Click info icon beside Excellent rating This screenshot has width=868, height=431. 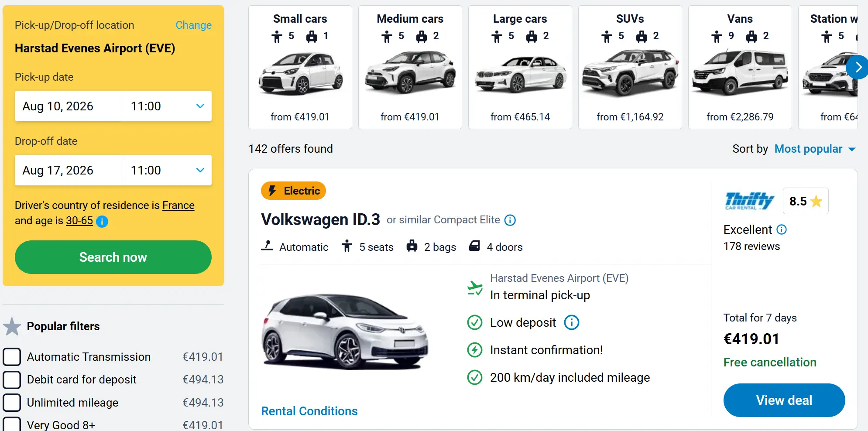(782, 229)
